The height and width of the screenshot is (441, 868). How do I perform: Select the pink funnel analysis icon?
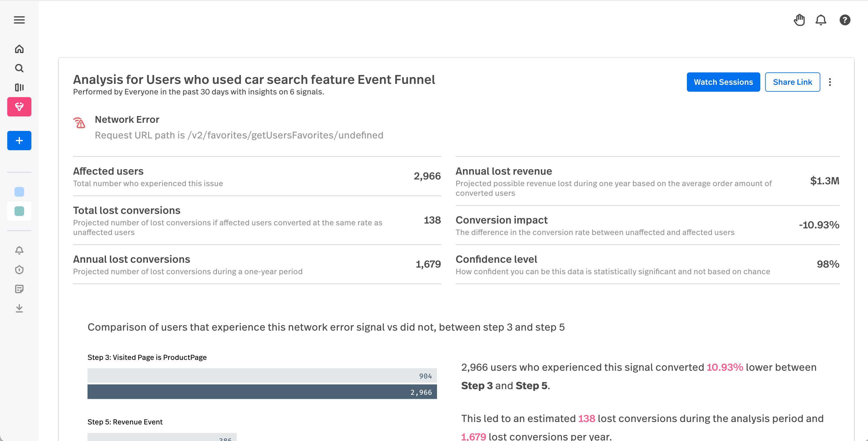coord(19,107)
